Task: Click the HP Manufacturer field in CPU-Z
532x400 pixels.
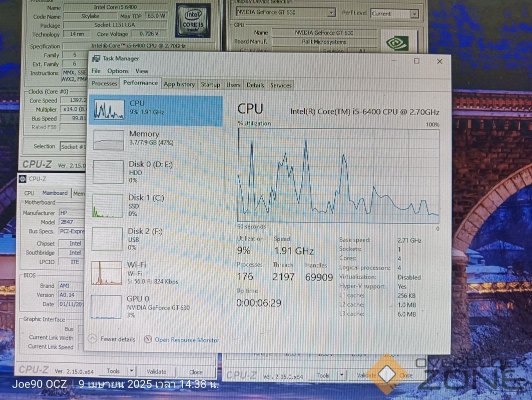Action: [72, 212]
